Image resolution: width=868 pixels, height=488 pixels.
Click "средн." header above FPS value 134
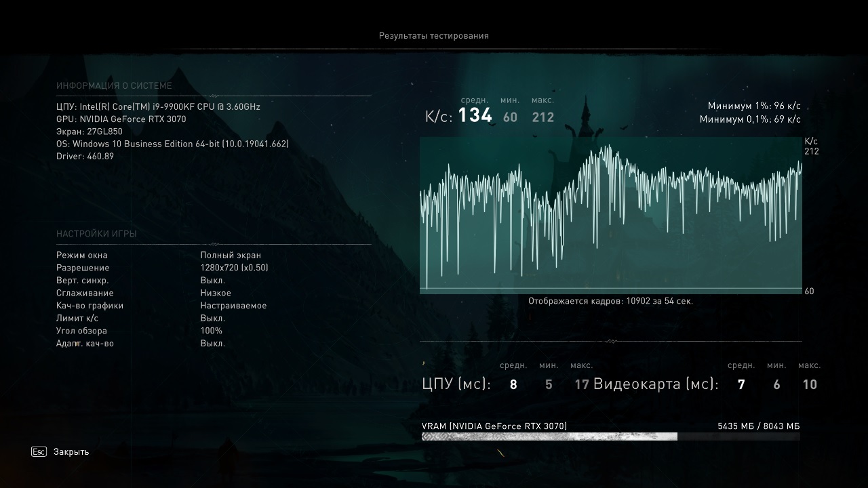click(x=475, y=100)
